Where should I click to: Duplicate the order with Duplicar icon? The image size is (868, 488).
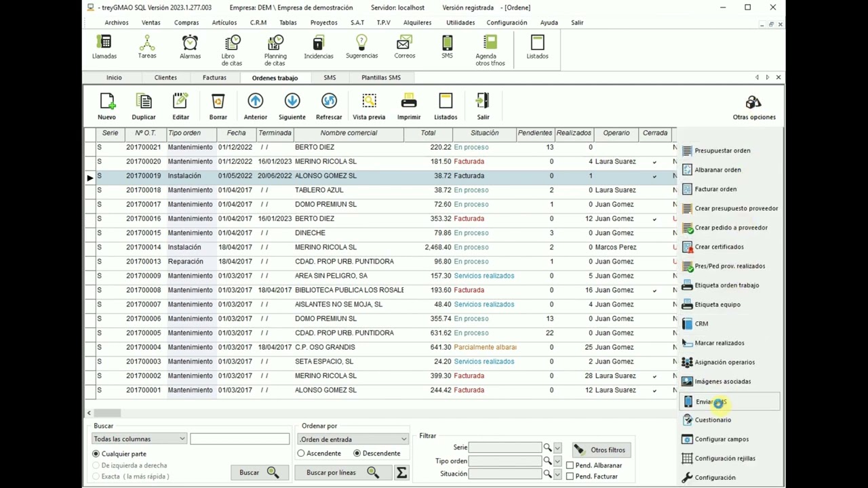coord(144,107)
